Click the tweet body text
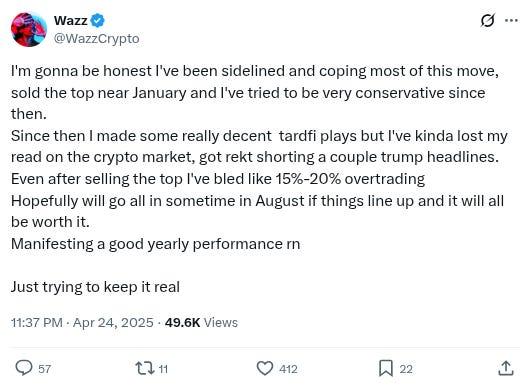The image size is (530, 388). [259, 179]
